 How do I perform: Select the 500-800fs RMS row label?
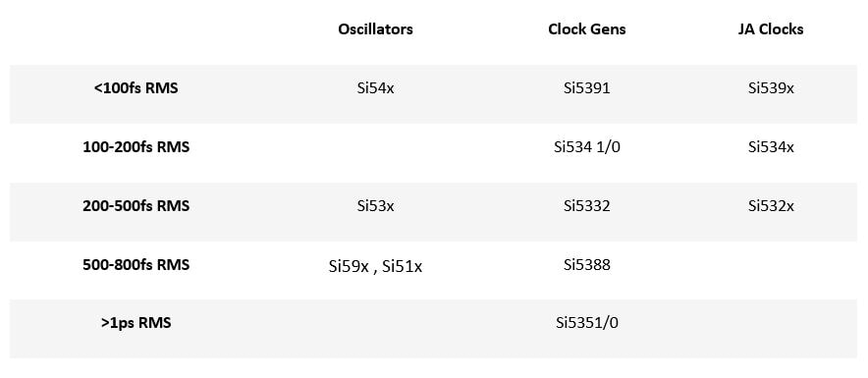tap(136, 264)
